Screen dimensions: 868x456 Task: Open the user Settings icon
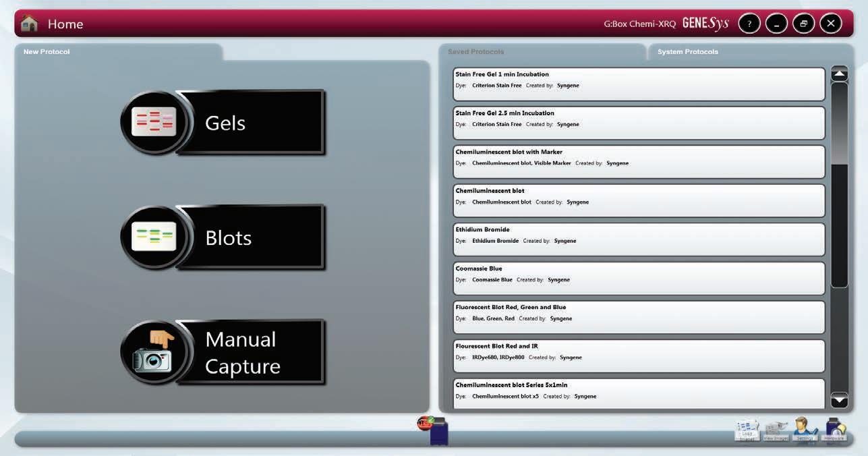click(805, 429)
